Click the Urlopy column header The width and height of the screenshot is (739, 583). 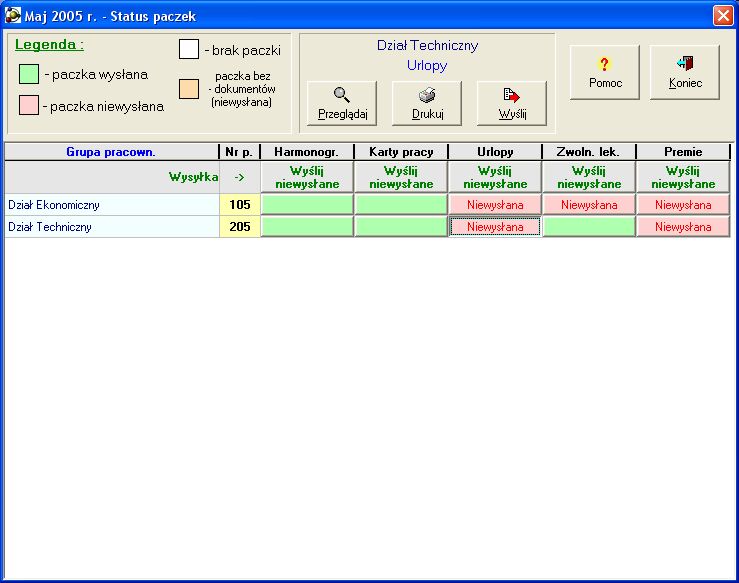coord(495,152)
